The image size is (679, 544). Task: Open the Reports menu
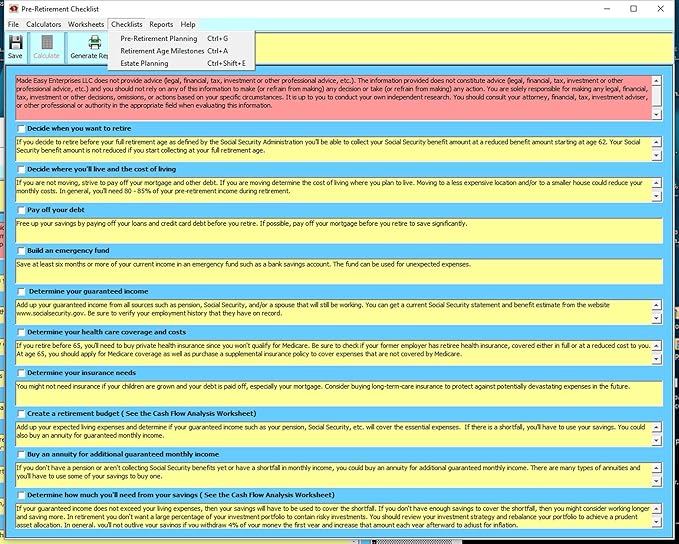point(161,24)
